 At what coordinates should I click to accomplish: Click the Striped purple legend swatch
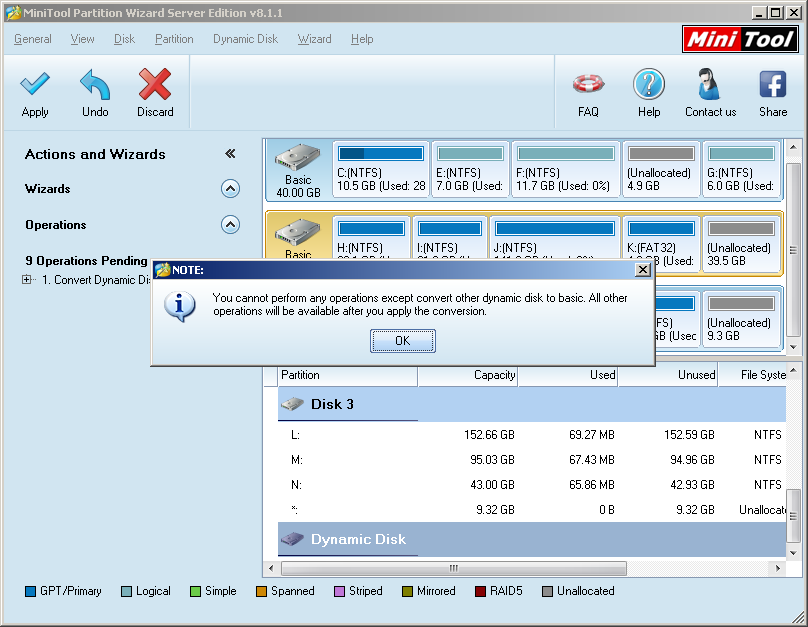tap(339, 591)
